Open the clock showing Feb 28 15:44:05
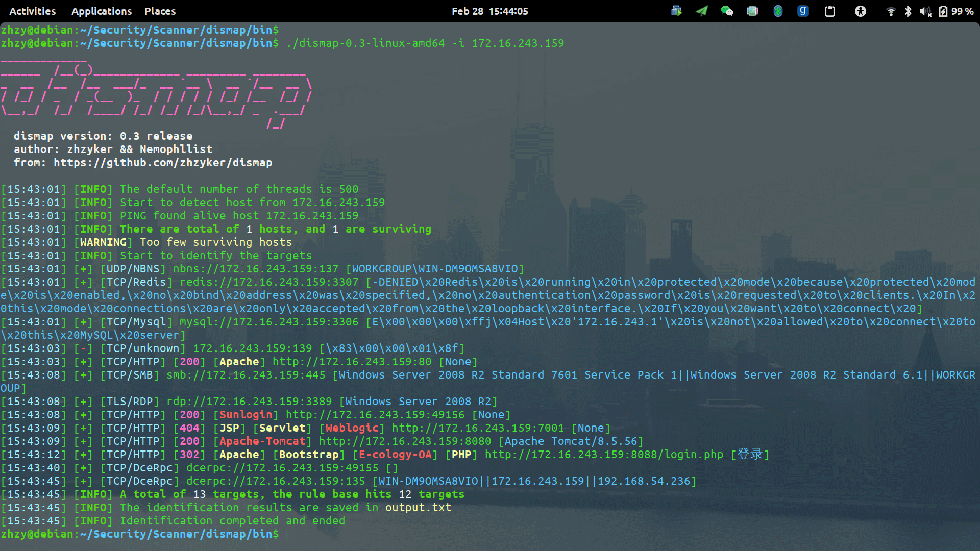This screenshot has height=551, width=980. (x=490, y=11)
